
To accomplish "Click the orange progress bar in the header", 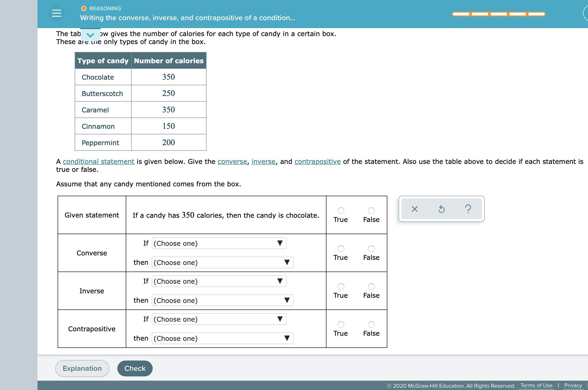I will (499, 14).
